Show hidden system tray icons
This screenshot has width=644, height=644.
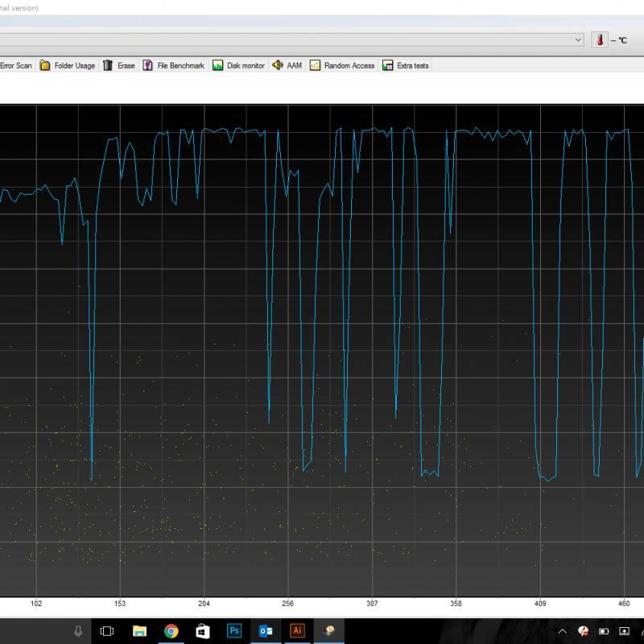[562, 631]
